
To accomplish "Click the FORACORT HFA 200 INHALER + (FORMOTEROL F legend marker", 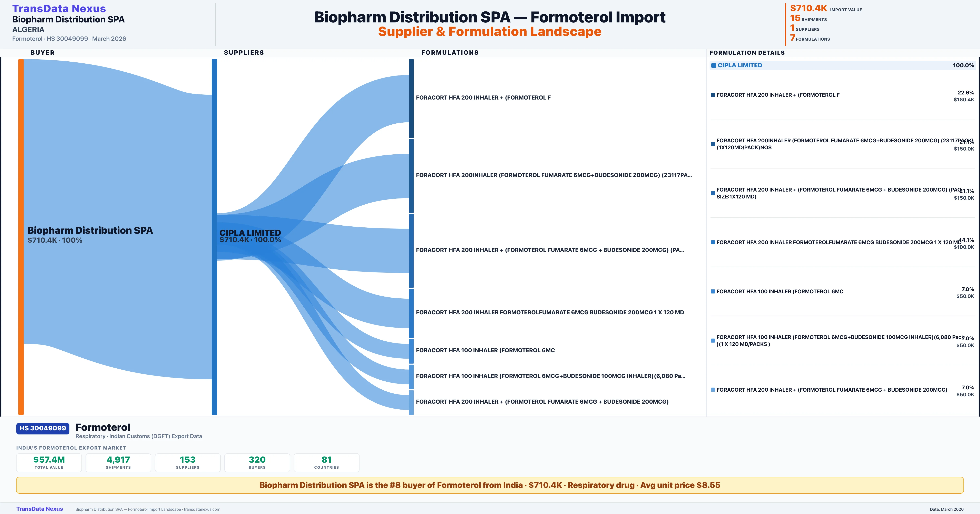I will click(x=713, y=95).
